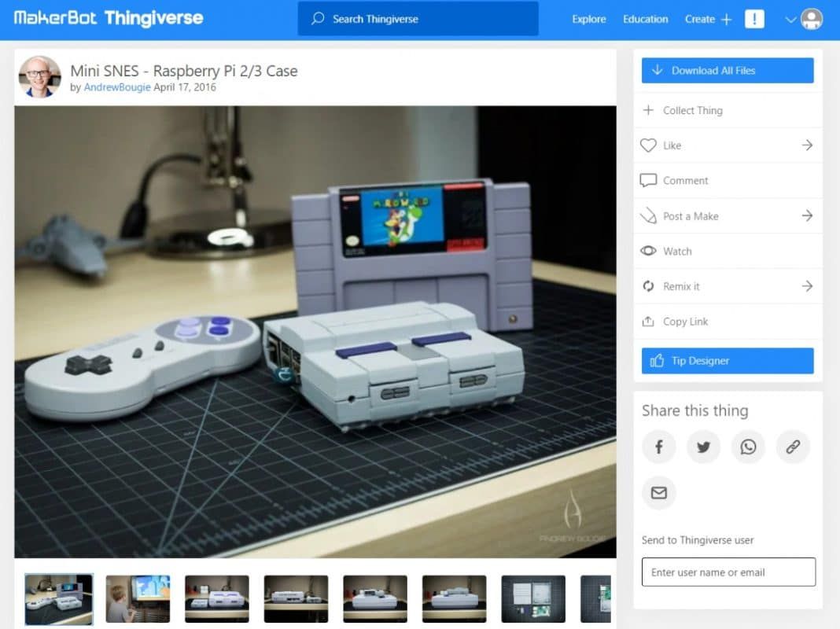Share this thing on Facebook

click(x=658, y=447)
